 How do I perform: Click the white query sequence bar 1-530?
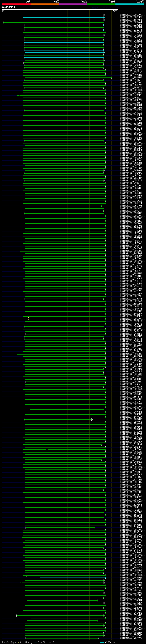(x=60, y=9)
